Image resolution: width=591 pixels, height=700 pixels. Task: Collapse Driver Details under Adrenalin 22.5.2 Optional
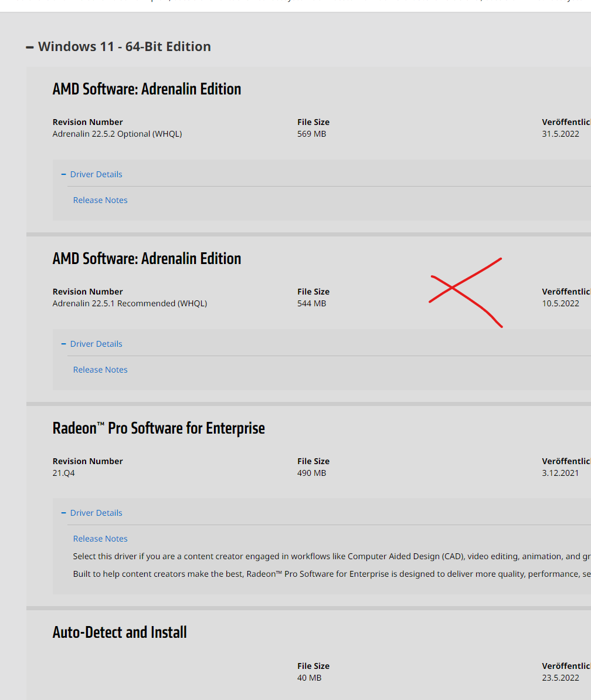[91, 174]
